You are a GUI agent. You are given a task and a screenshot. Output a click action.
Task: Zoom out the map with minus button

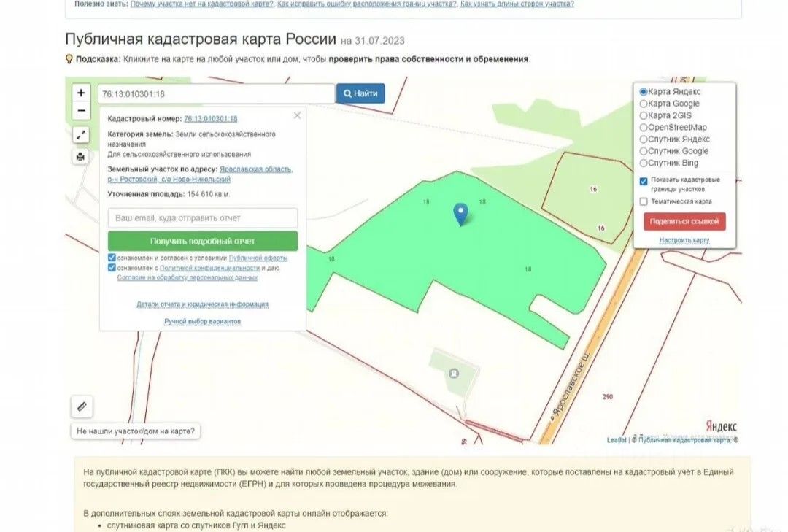(x=81, y=111)
